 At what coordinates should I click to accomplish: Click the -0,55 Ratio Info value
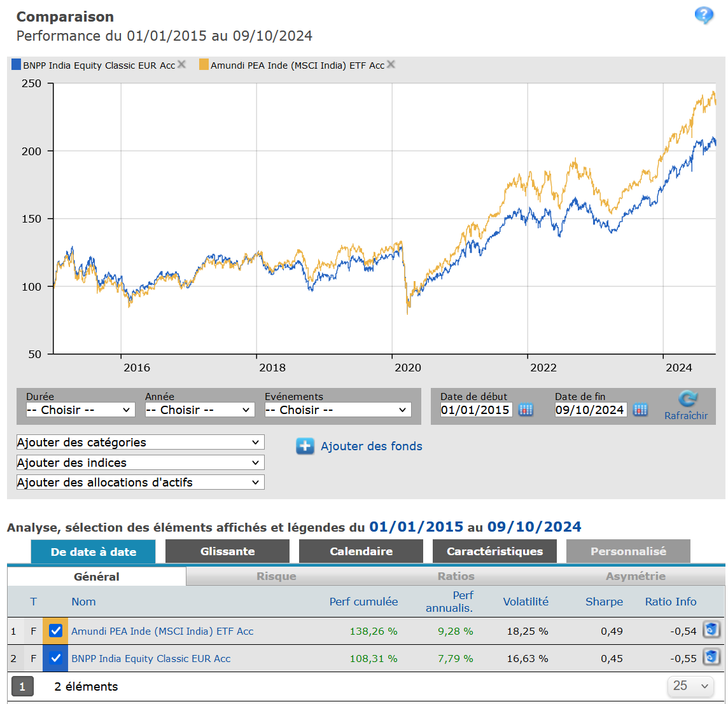683,658
